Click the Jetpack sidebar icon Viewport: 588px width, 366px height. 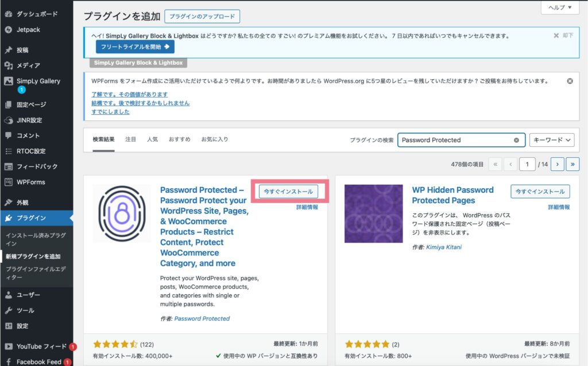[8, 30]
